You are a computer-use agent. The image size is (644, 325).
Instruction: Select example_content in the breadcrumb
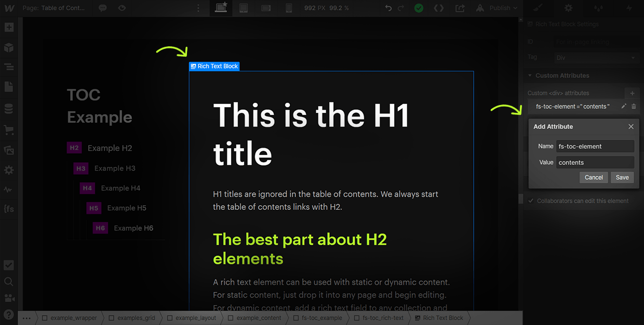tap(253, 318)
